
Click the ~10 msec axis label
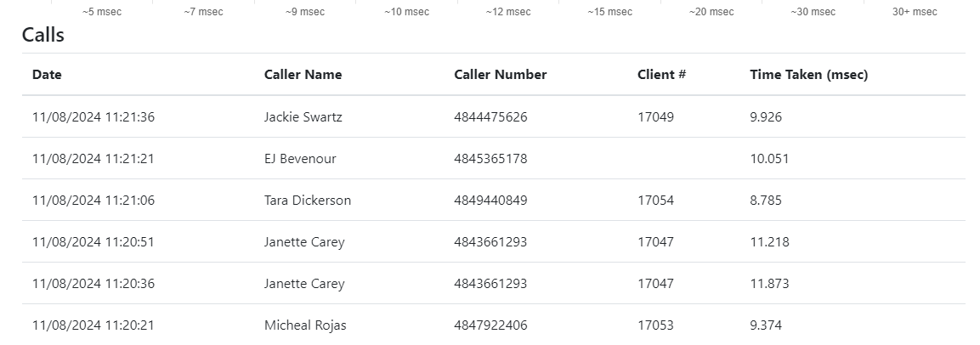(x=406, y=12)
